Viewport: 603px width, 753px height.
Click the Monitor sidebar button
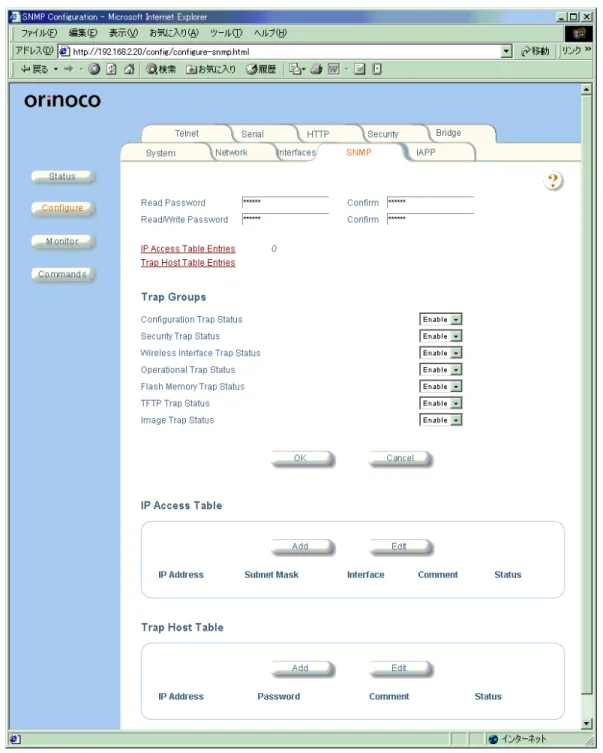pos(62,242)
